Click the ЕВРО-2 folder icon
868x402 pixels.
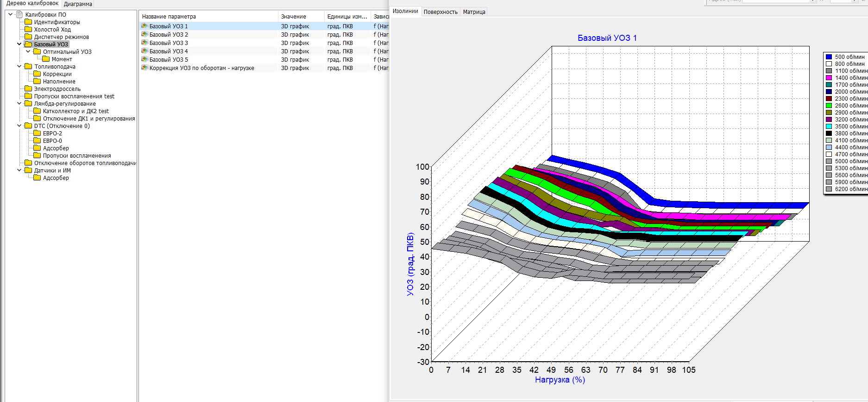tap(37, 133)
